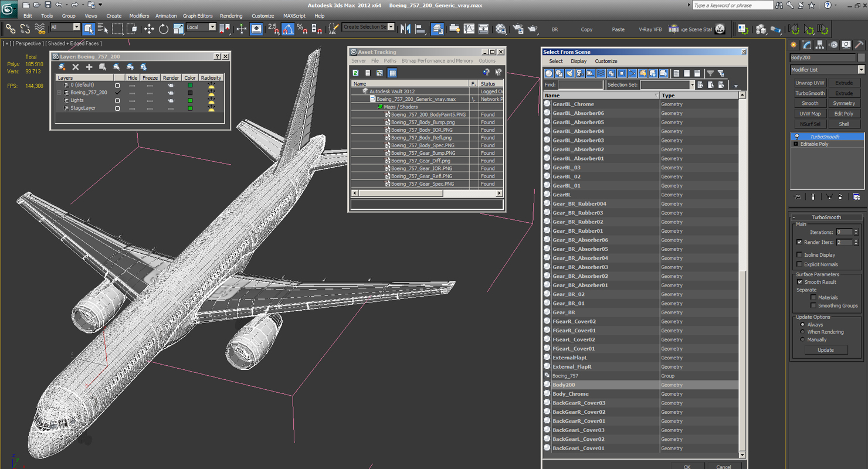Open the Utilities hammer panel tab
The width and height of the screenshot is (868, 469).
(x=859, y=45)
